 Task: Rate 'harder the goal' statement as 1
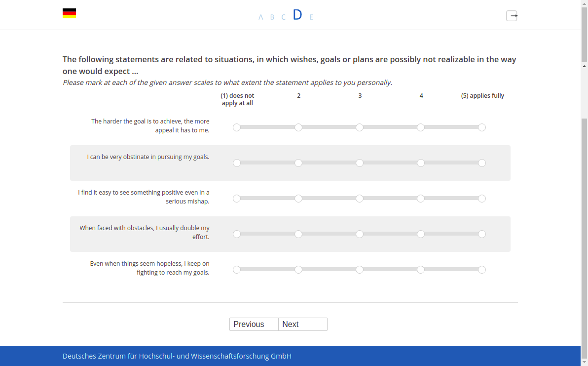[237, 127]
